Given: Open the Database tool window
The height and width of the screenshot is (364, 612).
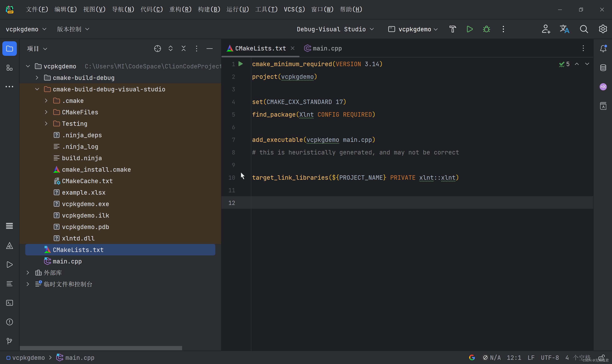Looking at the screenshot, I should (x=603, y=68).
